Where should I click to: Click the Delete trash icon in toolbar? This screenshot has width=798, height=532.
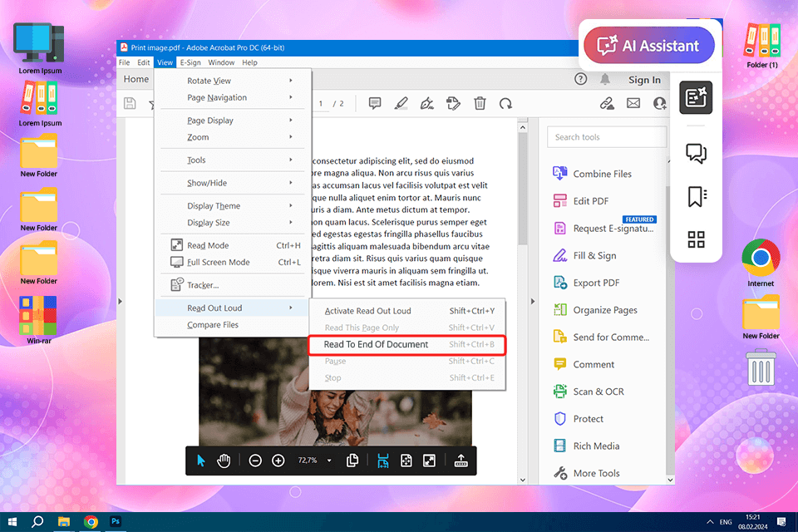pos(480,103)
